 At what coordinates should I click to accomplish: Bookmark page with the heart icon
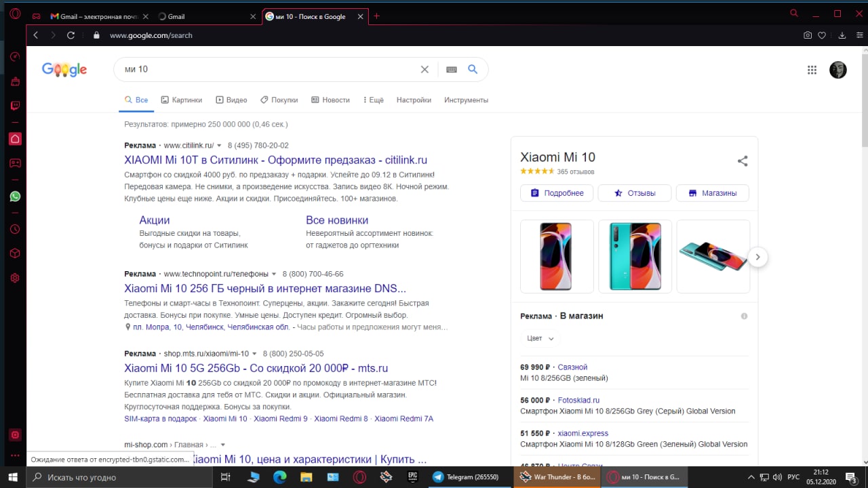pos(822,35)
